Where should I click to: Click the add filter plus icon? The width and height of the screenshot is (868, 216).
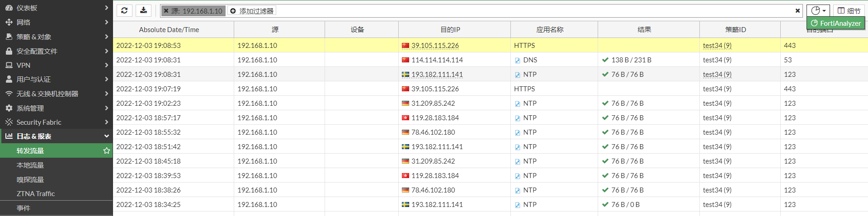[233, 11]
